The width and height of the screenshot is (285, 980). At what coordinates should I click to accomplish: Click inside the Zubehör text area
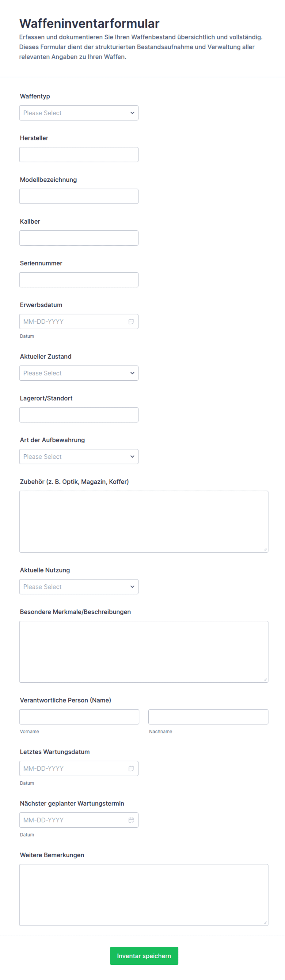click(144, 522)
